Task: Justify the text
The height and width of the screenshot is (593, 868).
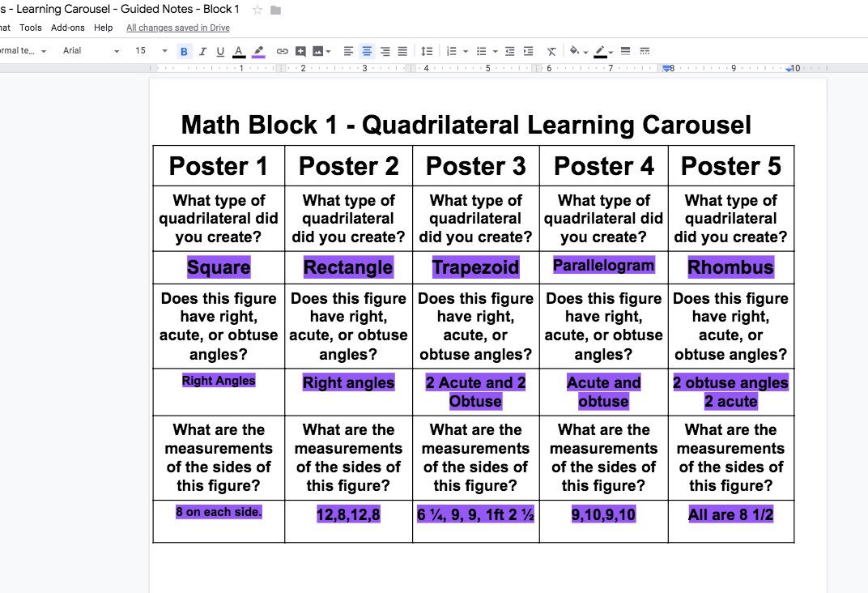Action: [402, 52]
